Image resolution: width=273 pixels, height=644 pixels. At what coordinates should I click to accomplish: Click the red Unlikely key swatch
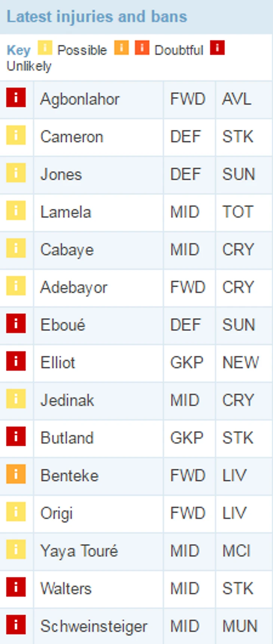tap(217, 48)
